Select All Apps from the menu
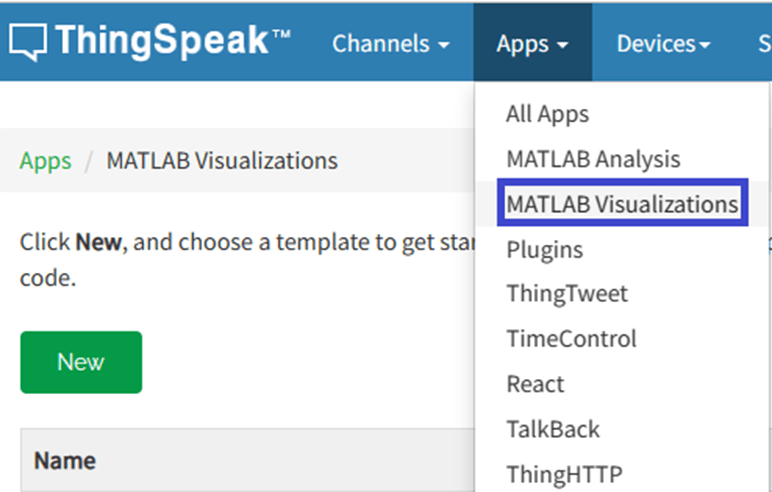The height and width of the screenshot is (492, 772). point(547,114)
